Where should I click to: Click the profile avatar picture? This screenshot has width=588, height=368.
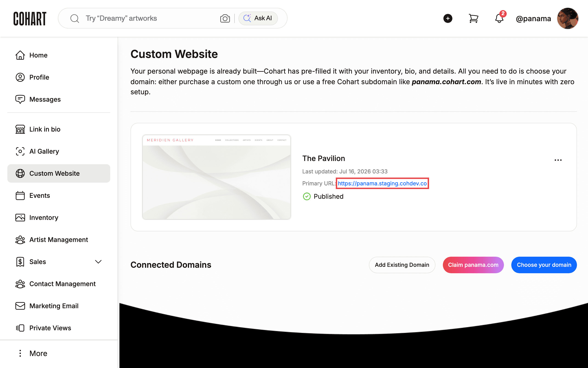click(568, 18)
